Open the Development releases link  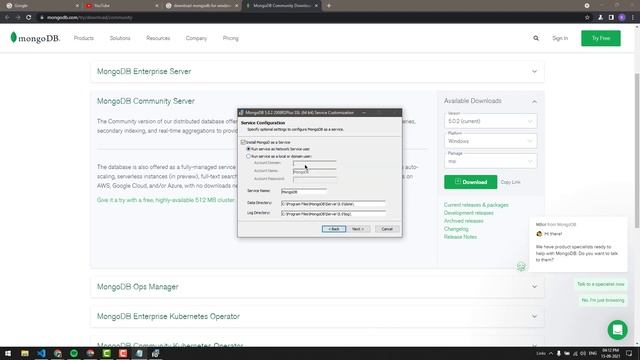point(469,213)
